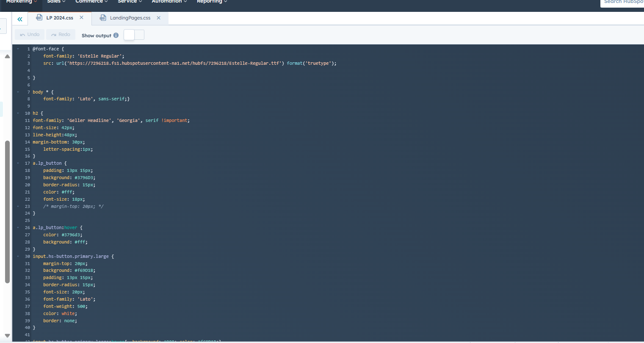This screenshot has width=644, height=343.
Task: Click the background: #3796D3 line
Action: (69, 178)
